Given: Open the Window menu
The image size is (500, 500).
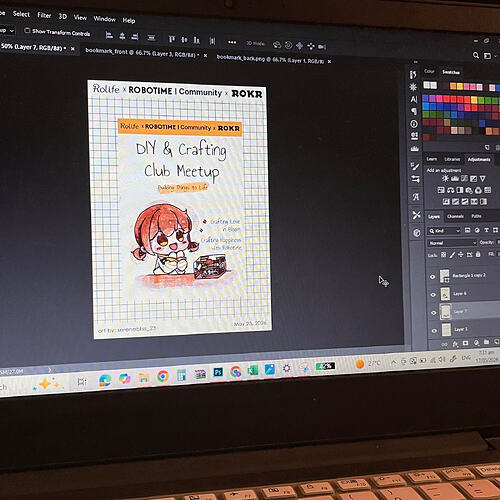Looking at the screenshot, I should (104, 19).
